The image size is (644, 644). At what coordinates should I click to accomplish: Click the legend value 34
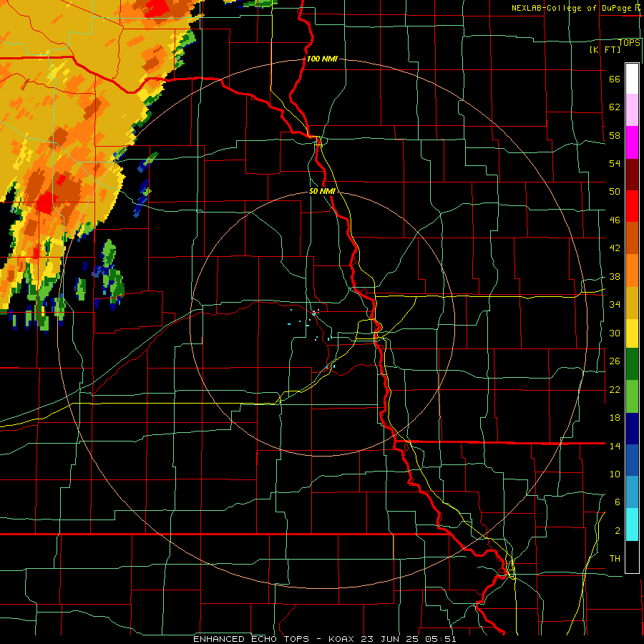click(615, 305)
